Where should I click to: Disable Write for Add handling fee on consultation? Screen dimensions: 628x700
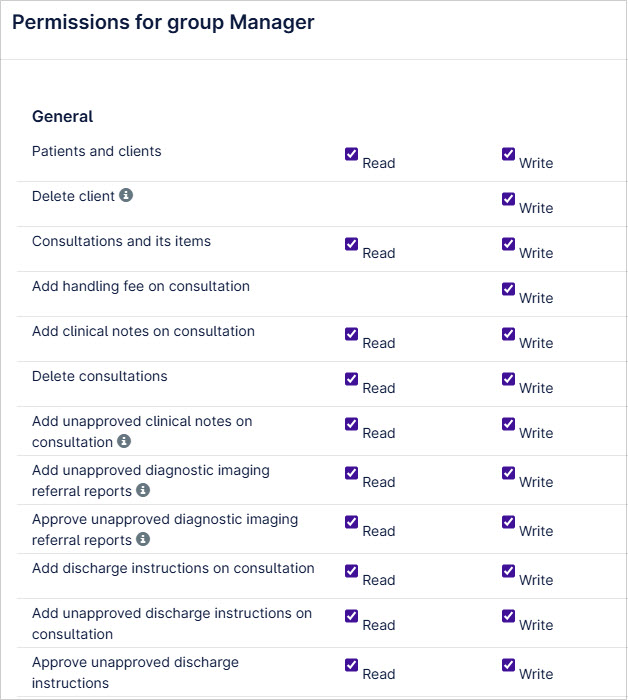click(x=508, y=289)
